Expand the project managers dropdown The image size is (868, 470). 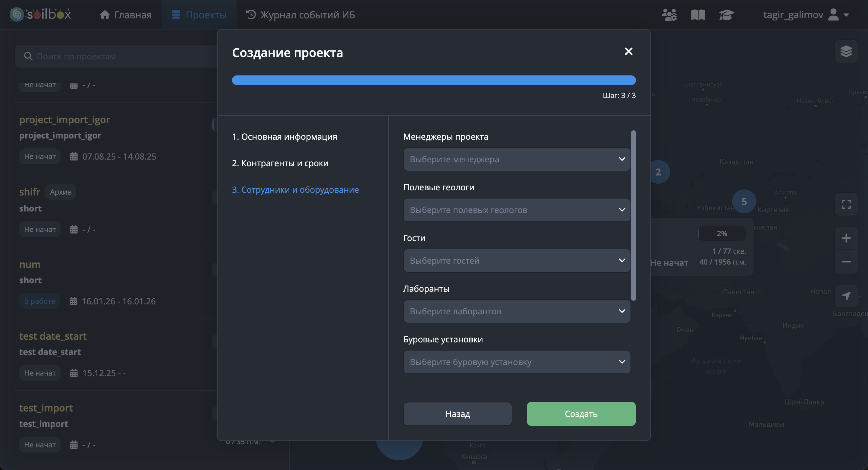pyautogui.click(x=517, y=159)
